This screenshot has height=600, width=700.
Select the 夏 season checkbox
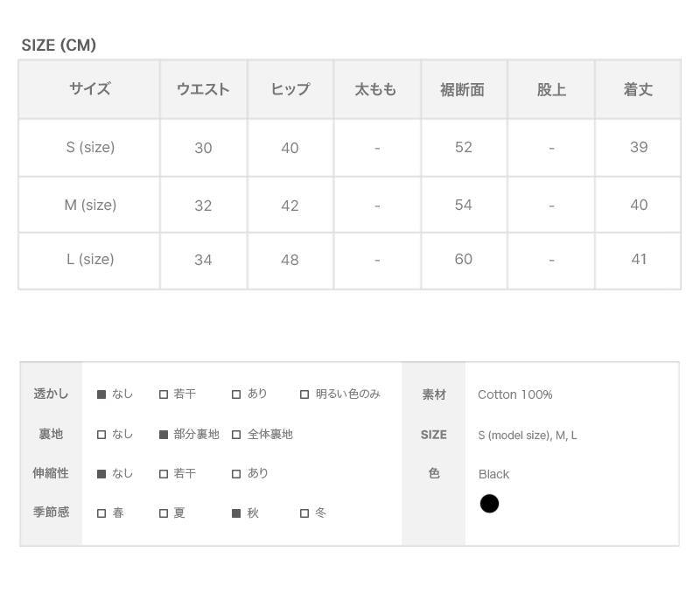pos(164,513)
